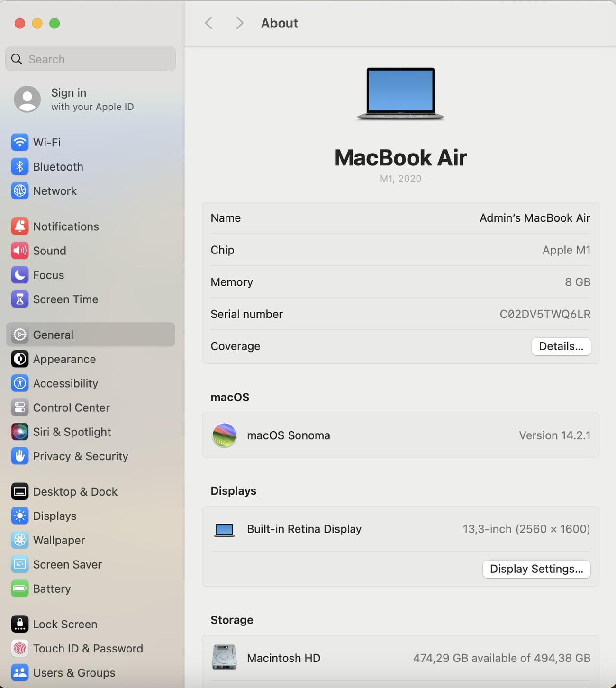
Task: Click the Lock Screen icon
Action: point(20,625)
